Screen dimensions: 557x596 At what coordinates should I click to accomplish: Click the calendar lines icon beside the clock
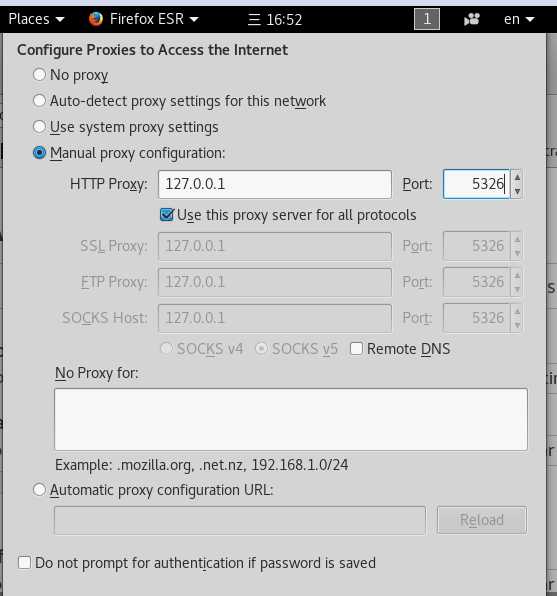(x=254, y=19)
